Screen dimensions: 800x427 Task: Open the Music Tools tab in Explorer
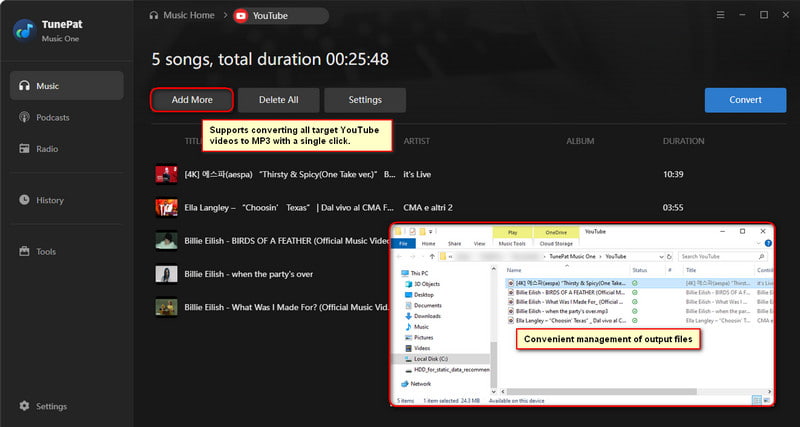512,244
